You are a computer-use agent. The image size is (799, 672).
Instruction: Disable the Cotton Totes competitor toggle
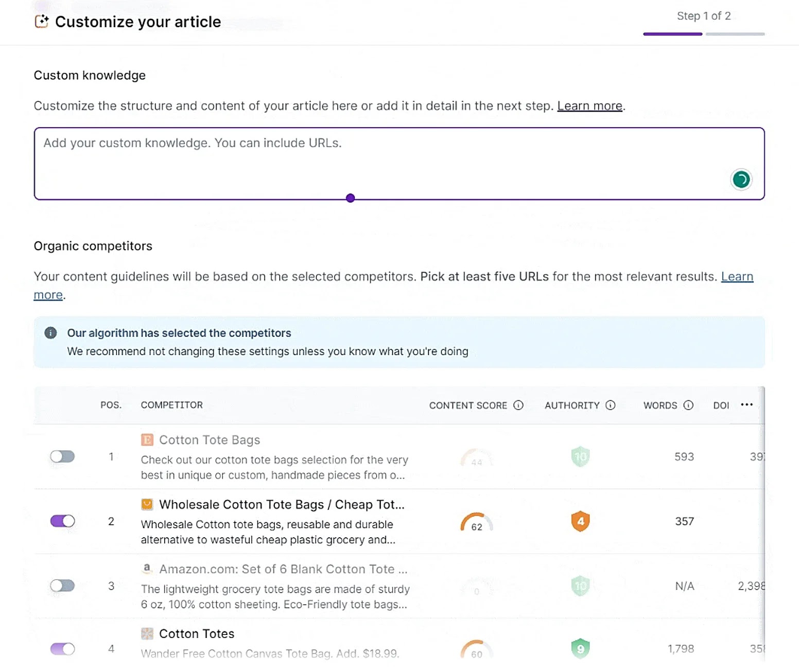pyautogui.click(x=62, y=648)
